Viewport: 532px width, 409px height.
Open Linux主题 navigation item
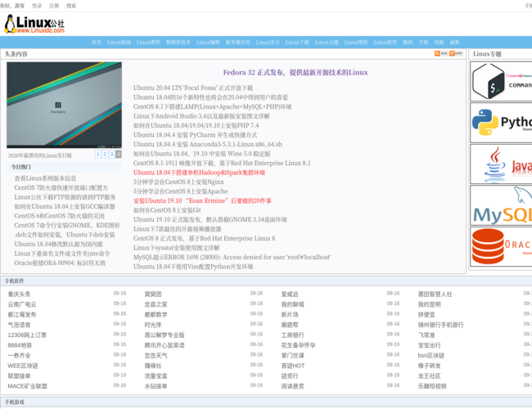(x=327, y=43)
